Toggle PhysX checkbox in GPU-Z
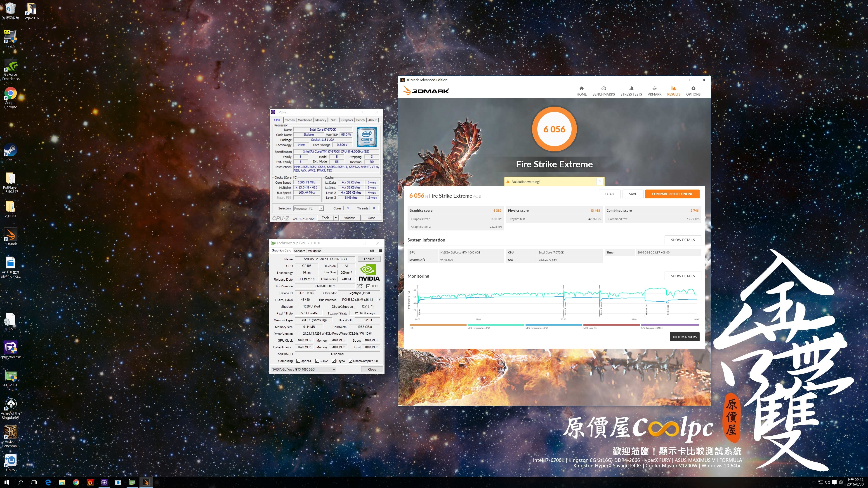Image resolution: width=868 pixels, height=488 pixels. [334, 361]
